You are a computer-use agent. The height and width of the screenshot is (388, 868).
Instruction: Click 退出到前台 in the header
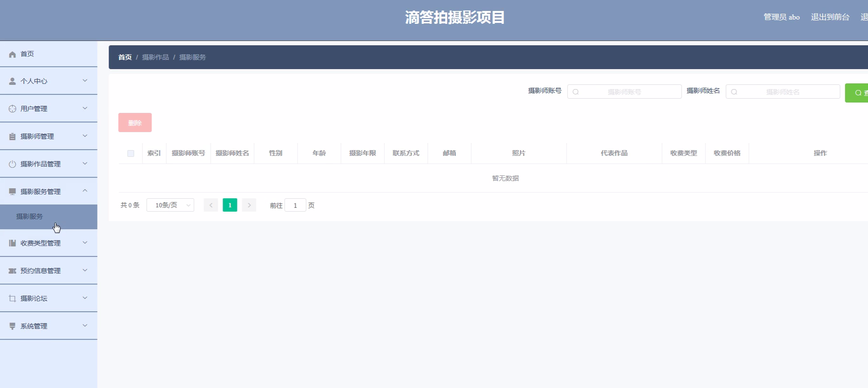coord(830,17)
